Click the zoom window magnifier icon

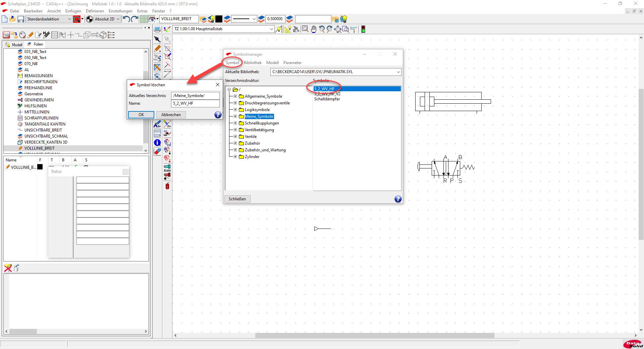[305, 29]
